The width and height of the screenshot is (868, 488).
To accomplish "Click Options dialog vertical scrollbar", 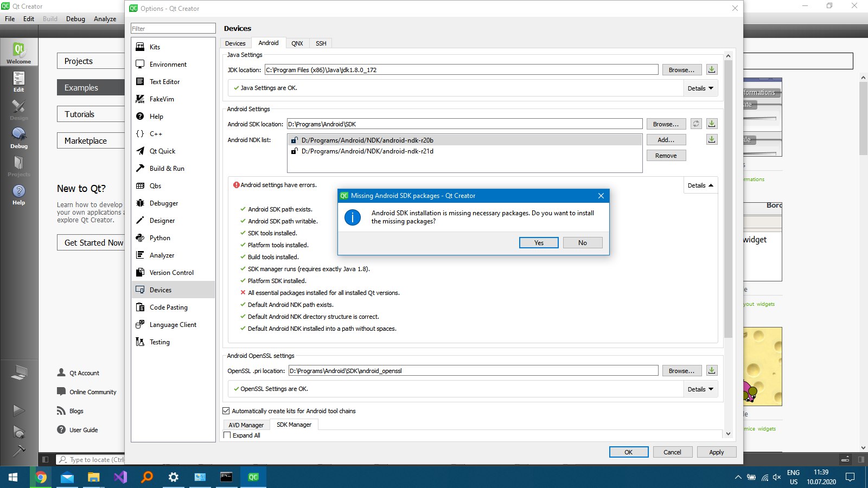I will (728, 198).
